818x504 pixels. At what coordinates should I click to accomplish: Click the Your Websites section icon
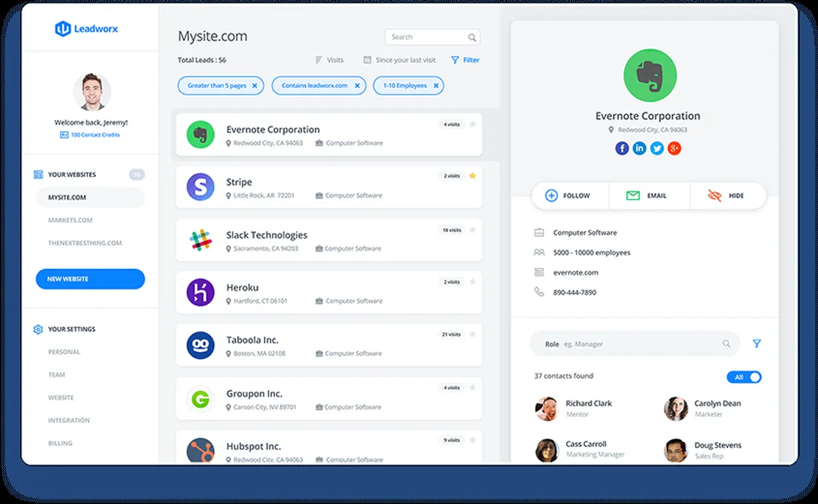tap(38, 175)
